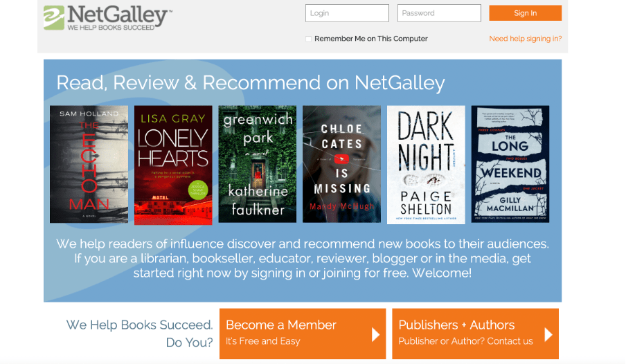Click the Read, Review & Recommend heading
Image resolution: width=626 pixels, height=364 pixels.
250,83
